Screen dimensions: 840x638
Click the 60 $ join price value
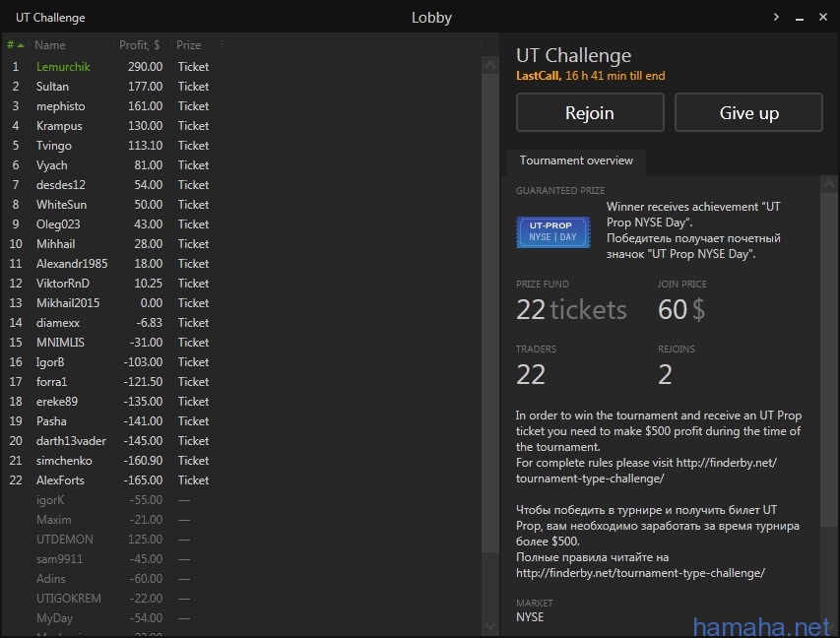[x=681, y=309]
